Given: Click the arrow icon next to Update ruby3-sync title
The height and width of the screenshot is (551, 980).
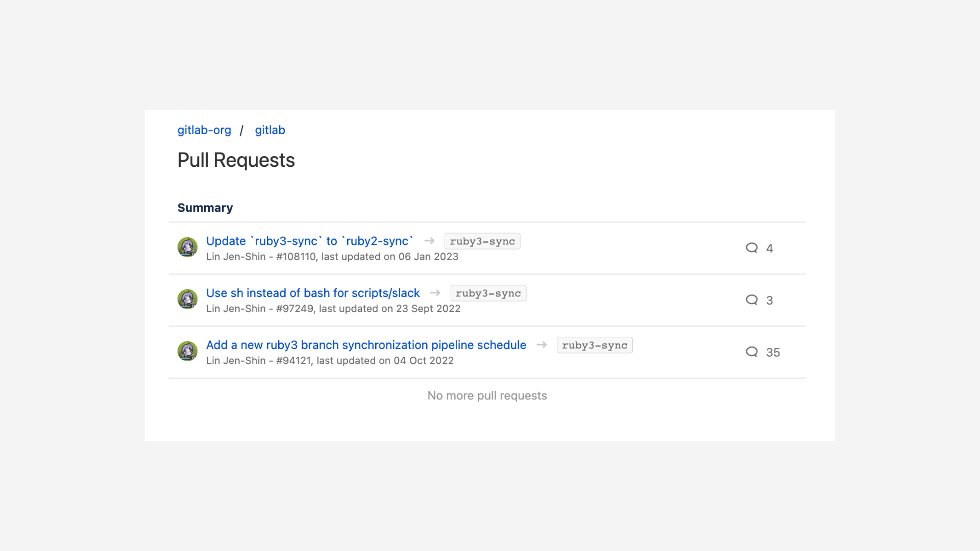Looking at the screenshot, I should click(429, 241).
